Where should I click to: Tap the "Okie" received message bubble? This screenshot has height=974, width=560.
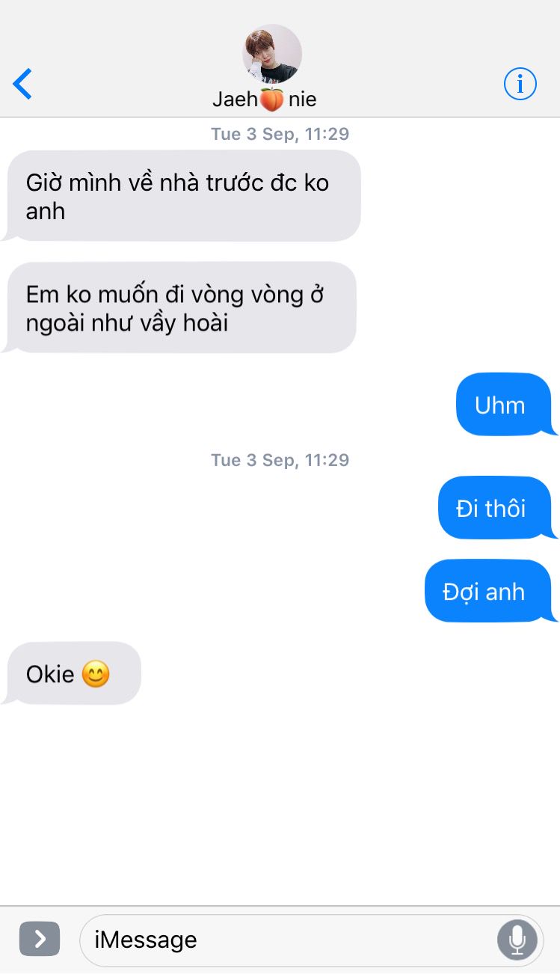pyautogui.click(x=72, y=673)
